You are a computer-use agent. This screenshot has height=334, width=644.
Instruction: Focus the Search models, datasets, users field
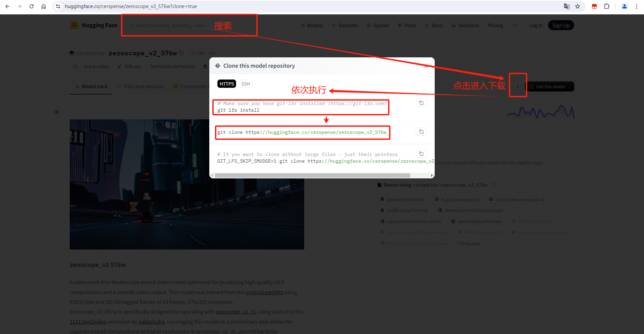point(190,25)
